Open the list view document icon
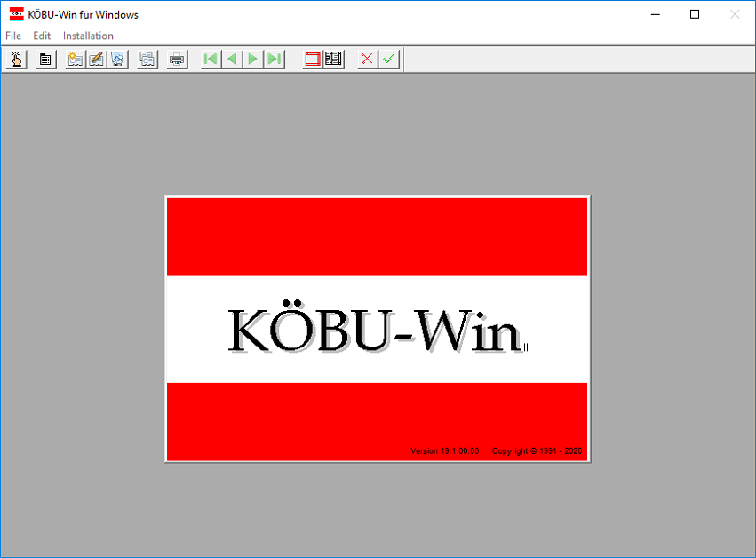 (x=46, y=60)
